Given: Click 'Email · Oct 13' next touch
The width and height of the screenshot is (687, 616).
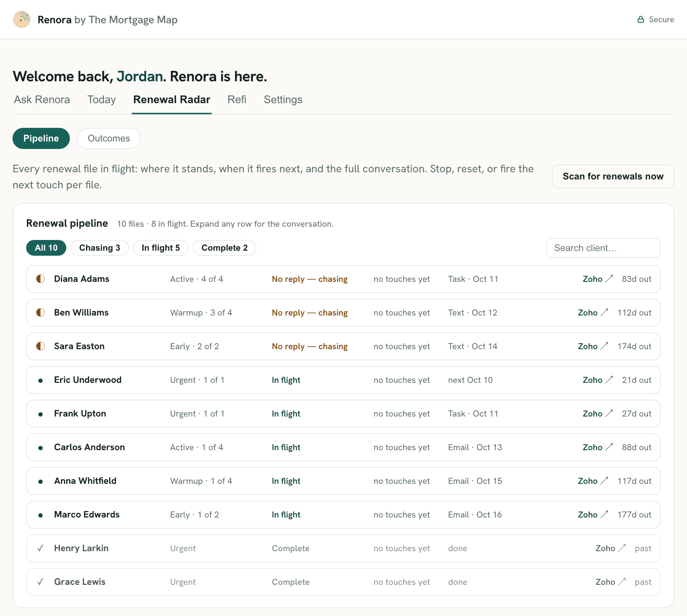Looking at the screenshot, I should point(475,447).
